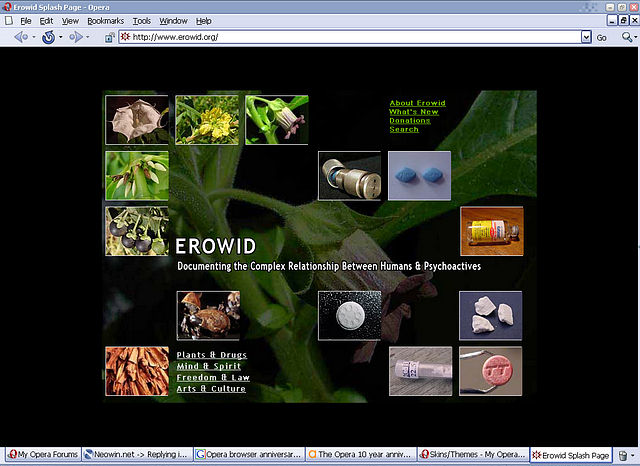Click the EROWID title text
Viewport: 640px width, 466px height.
(216, 246)
